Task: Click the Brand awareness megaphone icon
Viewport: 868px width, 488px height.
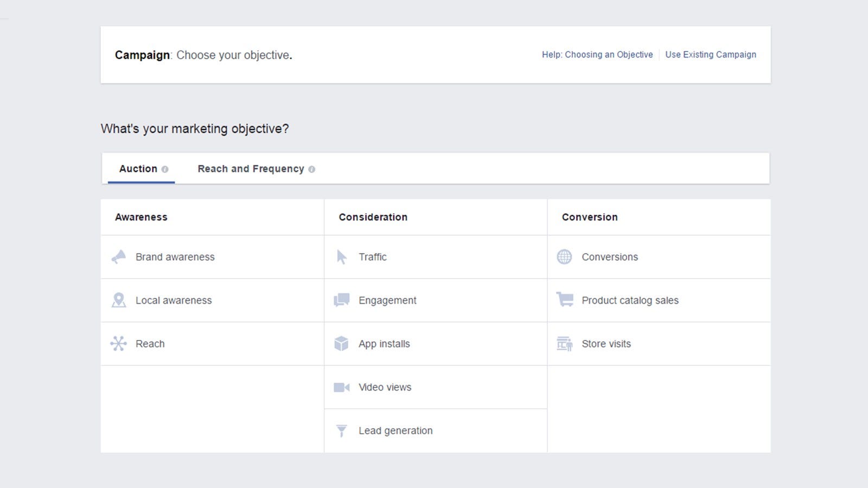Action: (x=118, y=256)
